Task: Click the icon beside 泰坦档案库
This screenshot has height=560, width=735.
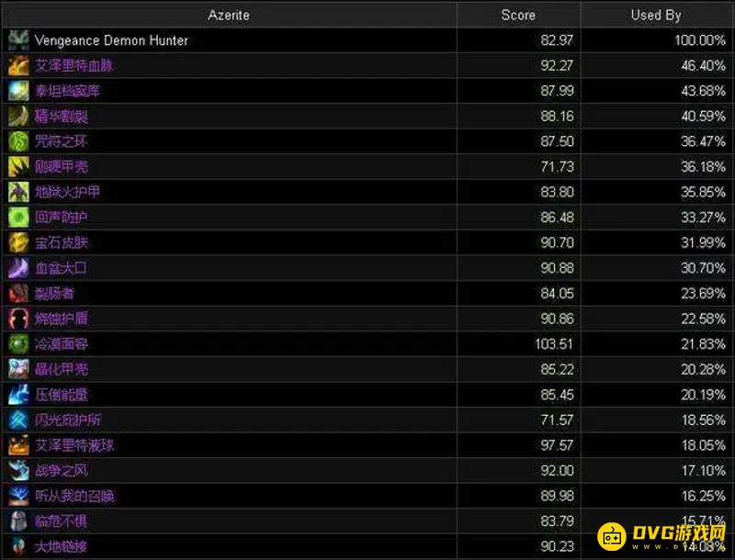Action: (18, 91)
